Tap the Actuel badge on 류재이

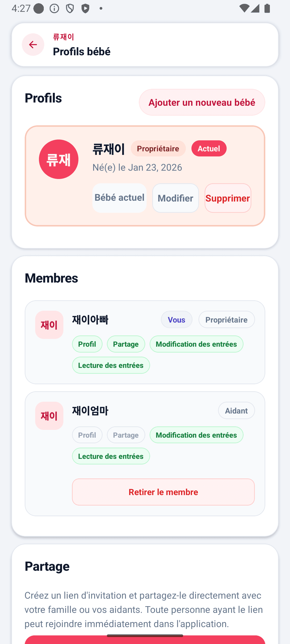(209, 148)
